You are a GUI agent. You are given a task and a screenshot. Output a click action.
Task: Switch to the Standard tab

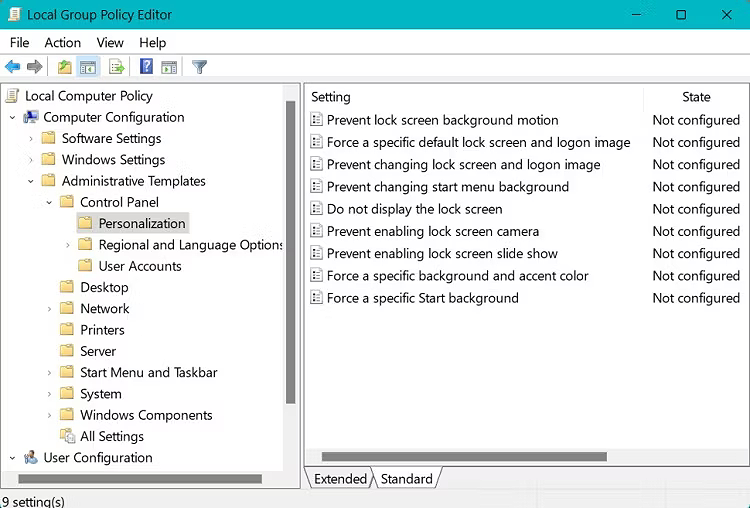coord(407,478)
